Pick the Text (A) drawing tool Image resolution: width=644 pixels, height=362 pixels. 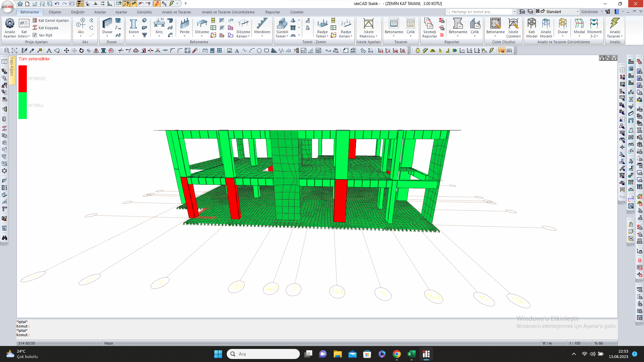[237, 51]
